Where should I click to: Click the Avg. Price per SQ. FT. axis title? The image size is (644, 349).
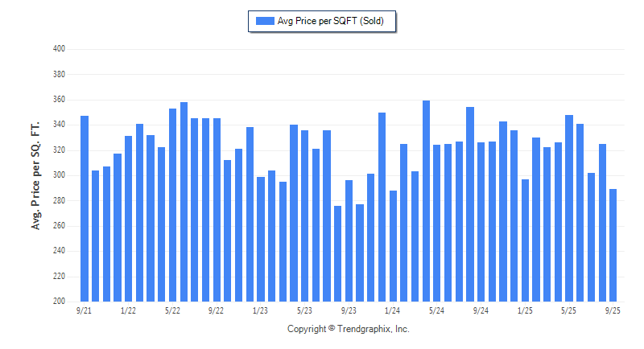coord(36,174)
